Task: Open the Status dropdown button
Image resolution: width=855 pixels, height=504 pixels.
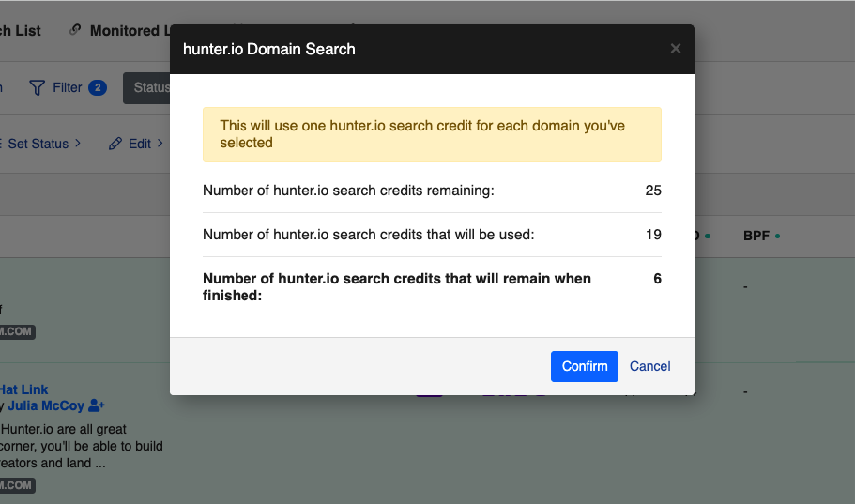Action: (147, 88)
